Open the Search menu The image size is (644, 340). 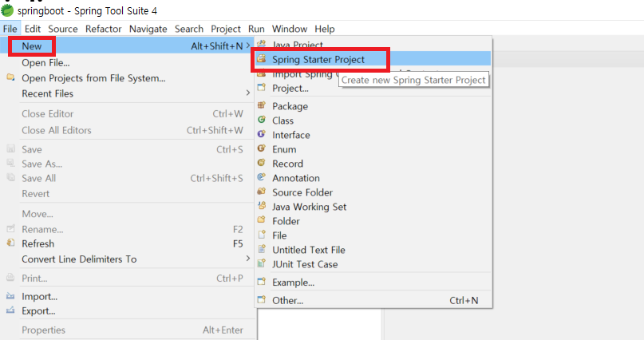coord(189,29)
